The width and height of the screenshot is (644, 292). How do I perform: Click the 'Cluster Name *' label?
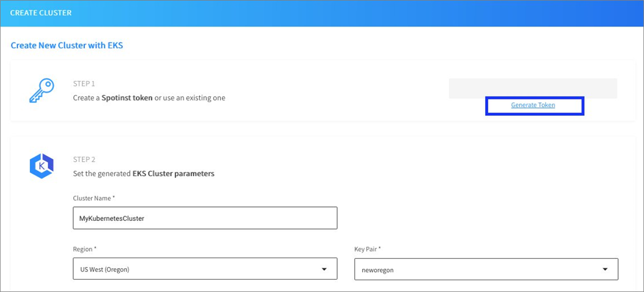(x=94, y=198)
